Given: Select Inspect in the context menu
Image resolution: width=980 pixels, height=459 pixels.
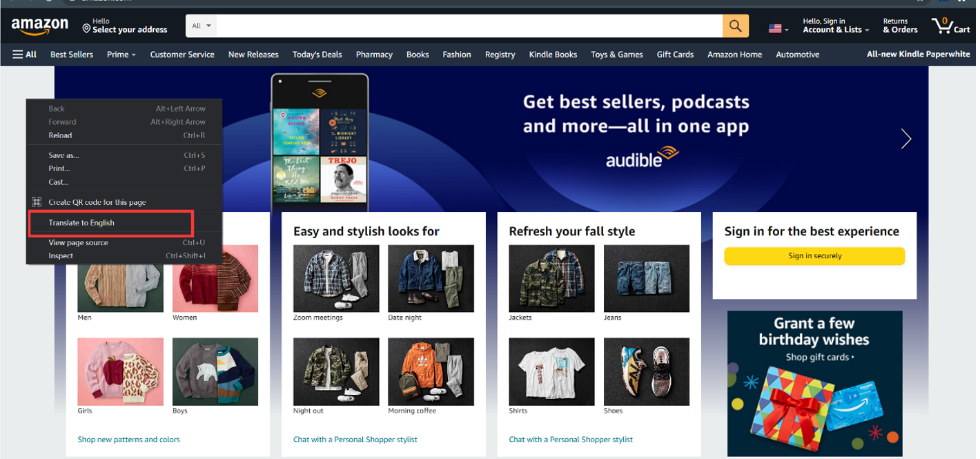Looking at the screenshot, I should pyautogui.click(x=61, y=256).
